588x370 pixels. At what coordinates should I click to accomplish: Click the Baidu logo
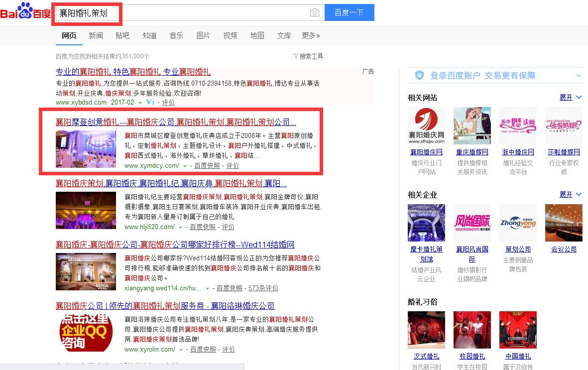tap(25, 11)
